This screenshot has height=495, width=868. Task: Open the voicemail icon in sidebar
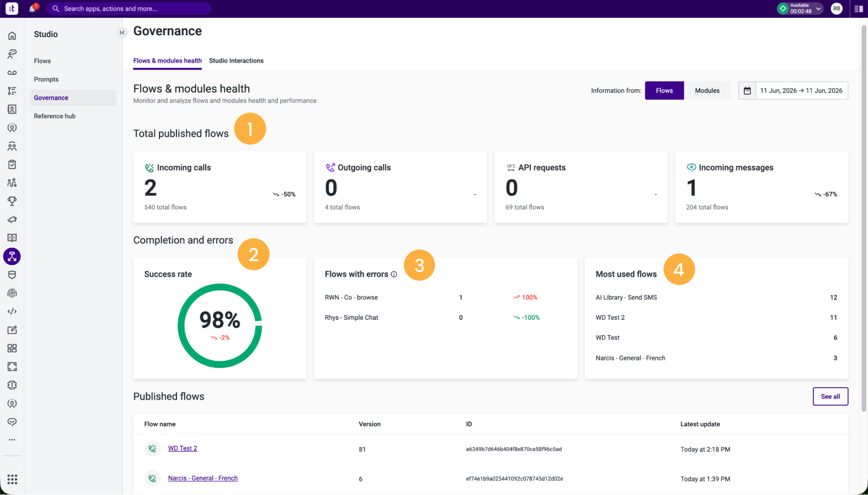12,73
